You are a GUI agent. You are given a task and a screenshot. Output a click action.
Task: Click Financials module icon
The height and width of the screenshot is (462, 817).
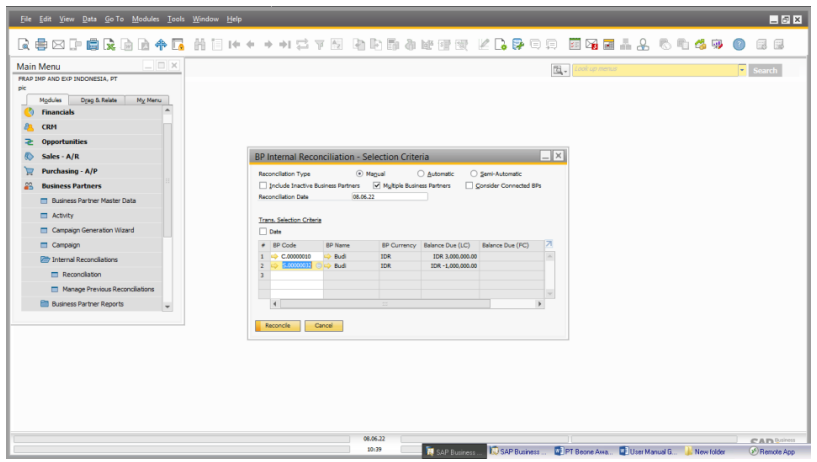pos(29,112)
